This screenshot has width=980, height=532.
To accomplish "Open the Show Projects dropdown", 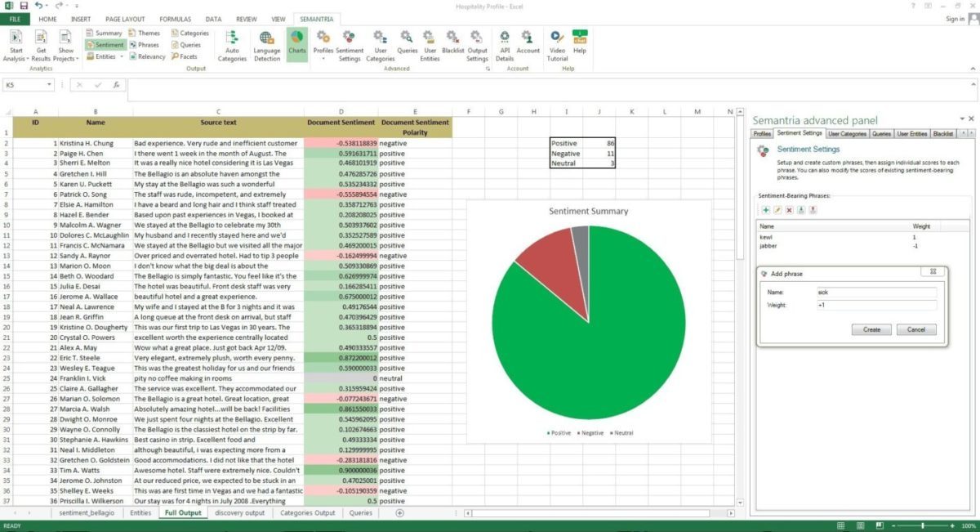I will 65,45.
